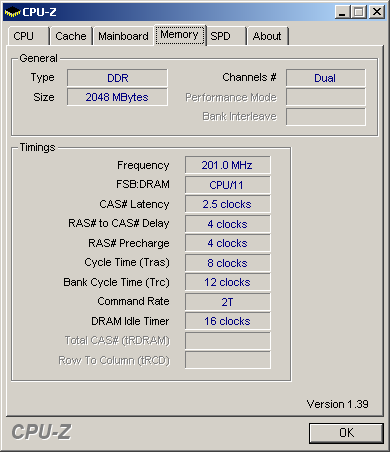Switch to the CPU tab
The width and height of the screenshot is (390, 452).
tap(29, 36)
